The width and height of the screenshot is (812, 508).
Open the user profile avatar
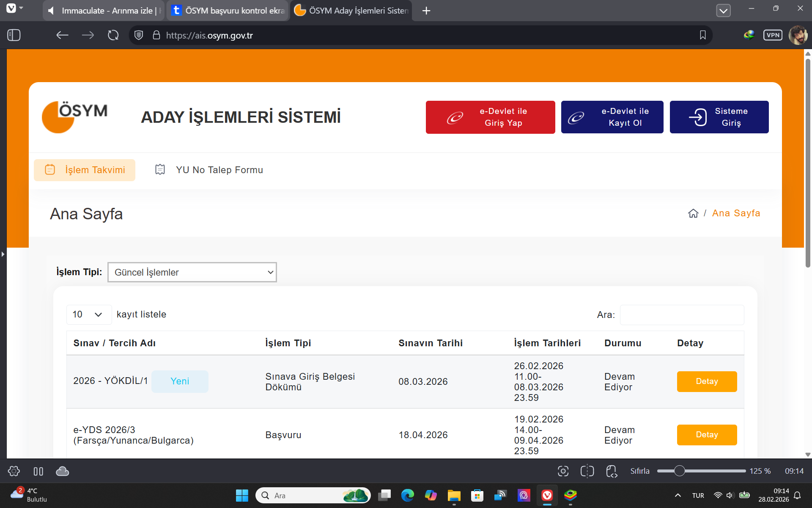point(798,35)
